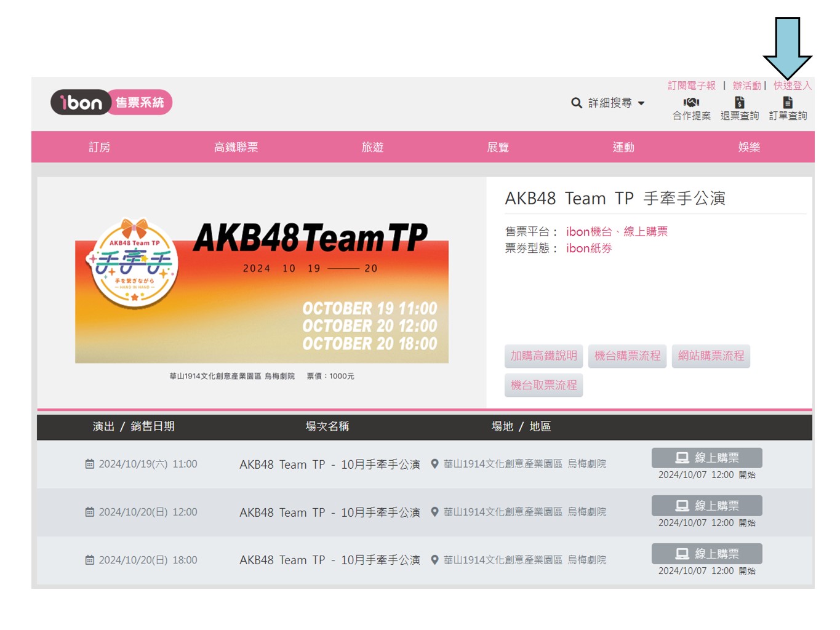The image size is (840, 630).
Task: Click 線上購票 for the 10/20 18:00 show
Action: [x=706, y=554]
